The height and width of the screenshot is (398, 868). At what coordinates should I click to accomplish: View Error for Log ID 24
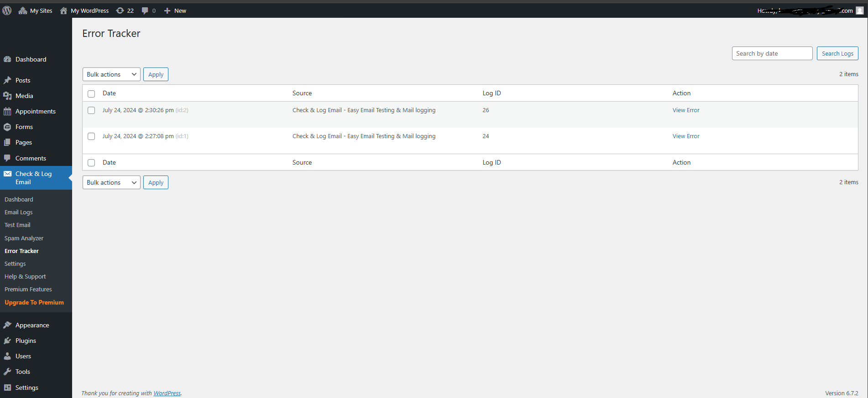(x=686, y=136)
